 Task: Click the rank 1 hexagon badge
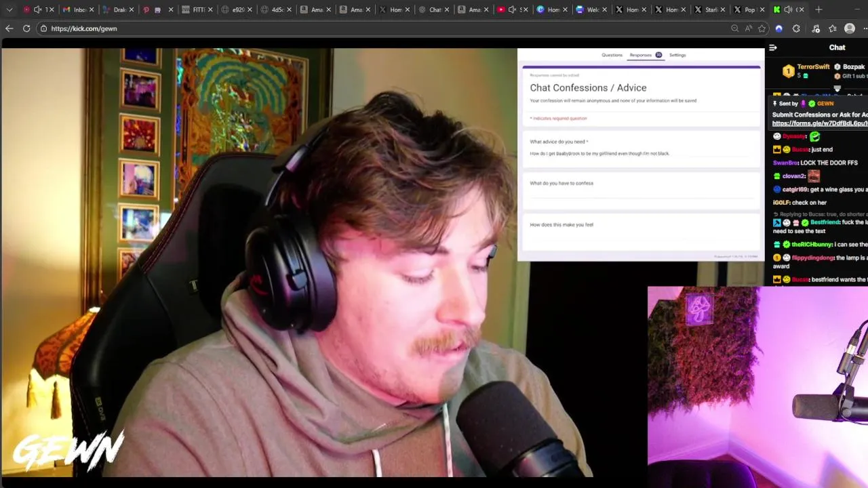click(788, 71)
